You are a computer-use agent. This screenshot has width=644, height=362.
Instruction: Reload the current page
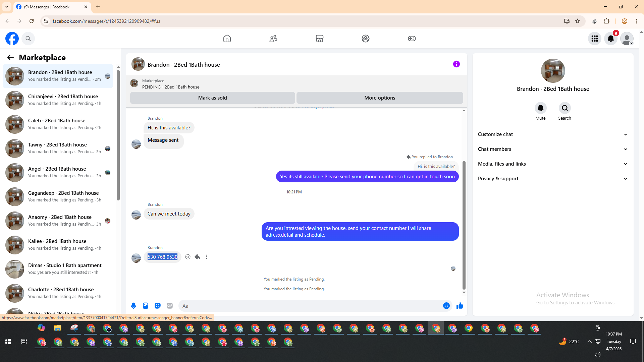pos(32,21)
